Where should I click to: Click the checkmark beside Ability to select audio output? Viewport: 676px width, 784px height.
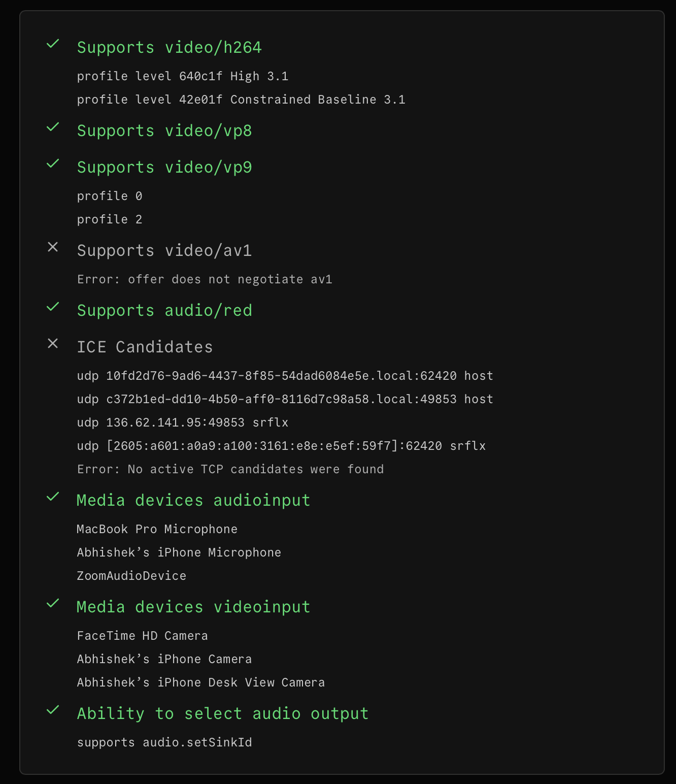[53, 710]
